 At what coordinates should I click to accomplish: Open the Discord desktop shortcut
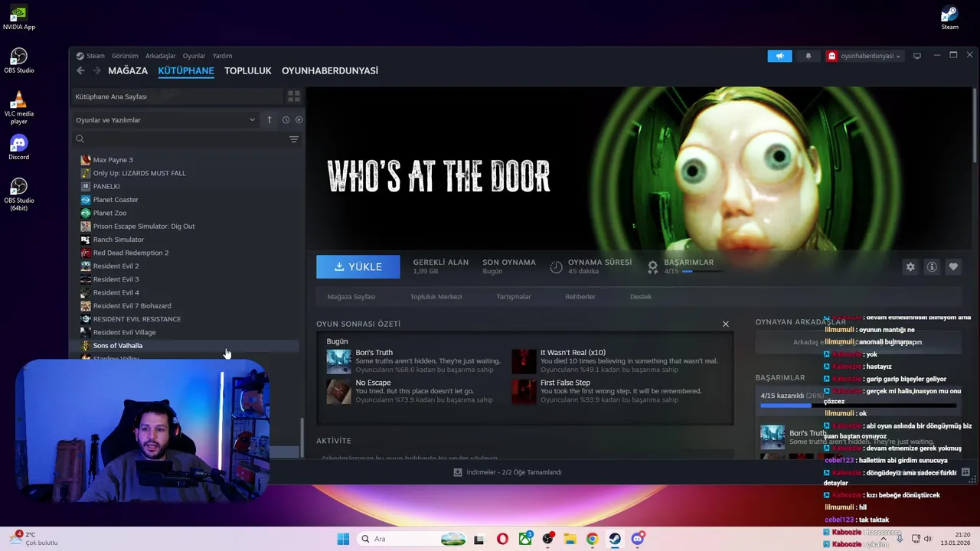click(18, 147)
